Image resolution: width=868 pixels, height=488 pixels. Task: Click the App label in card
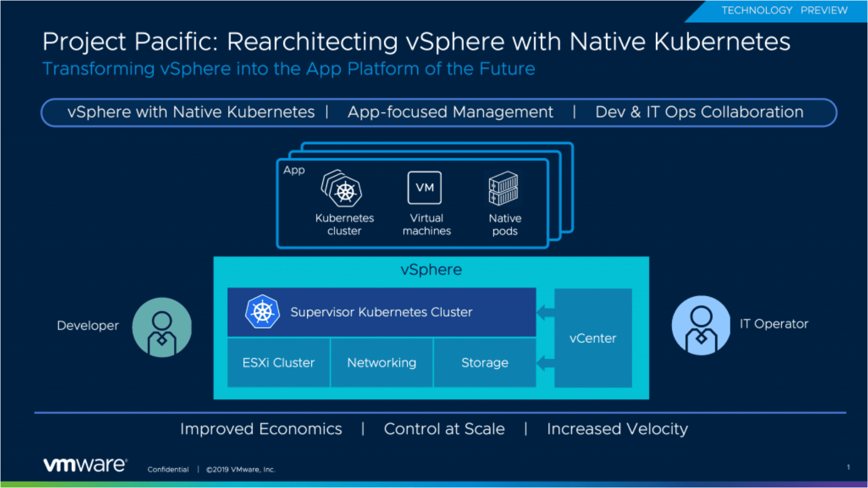click(294, 170)
